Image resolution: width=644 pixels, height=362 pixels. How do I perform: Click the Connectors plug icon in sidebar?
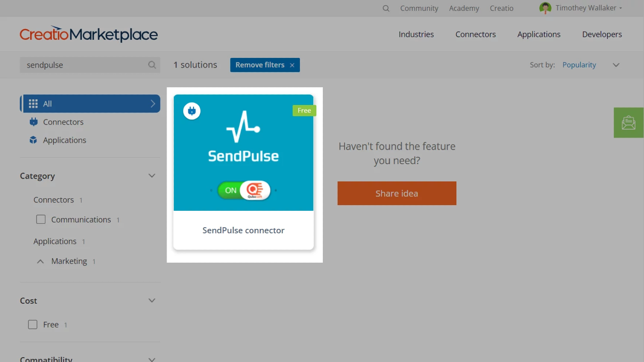click(x=33, y=122)
